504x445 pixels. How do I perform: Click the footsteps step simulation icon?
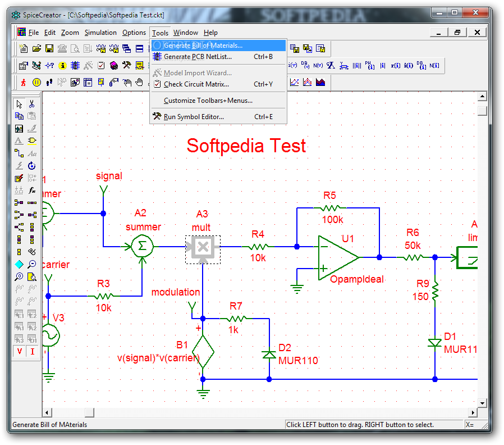(49, 83)
